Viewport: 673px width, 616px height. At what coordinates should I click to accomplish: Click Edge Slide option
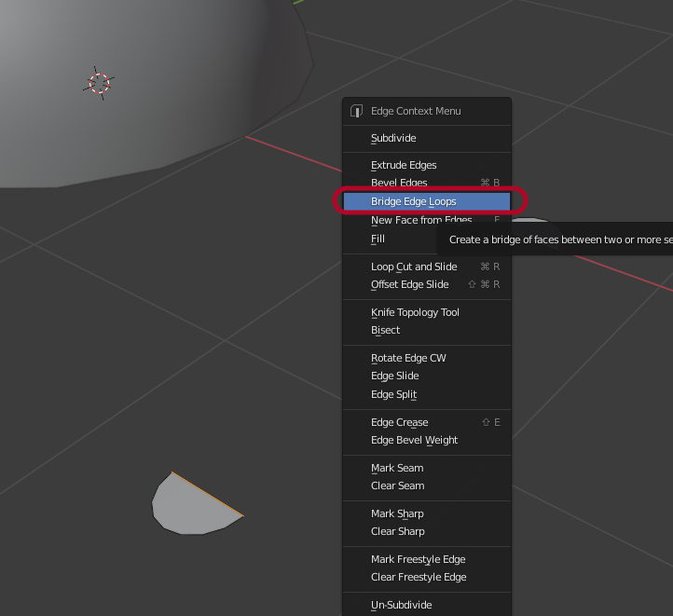(427, 376)
